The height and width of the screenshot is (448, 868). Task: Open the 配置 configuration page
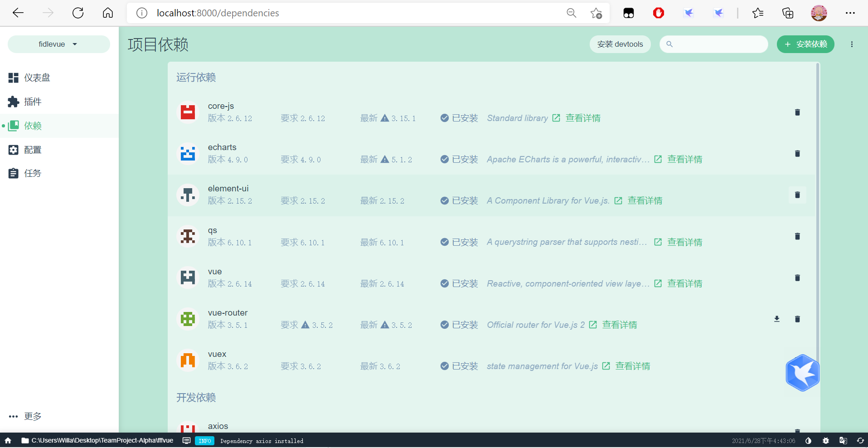pyautogui.click(x=59, y=150)
